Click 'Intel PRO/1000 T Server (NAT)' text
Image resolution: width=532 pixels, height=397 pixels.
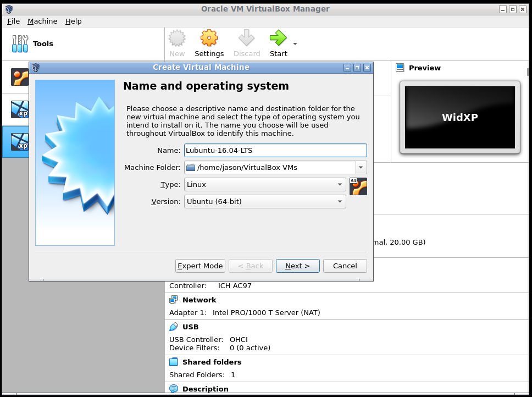click(x=267, y=312)
